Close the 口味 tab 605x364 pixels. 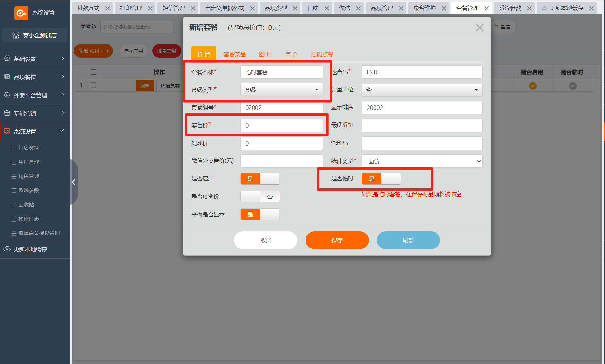(x=327, y=8)
